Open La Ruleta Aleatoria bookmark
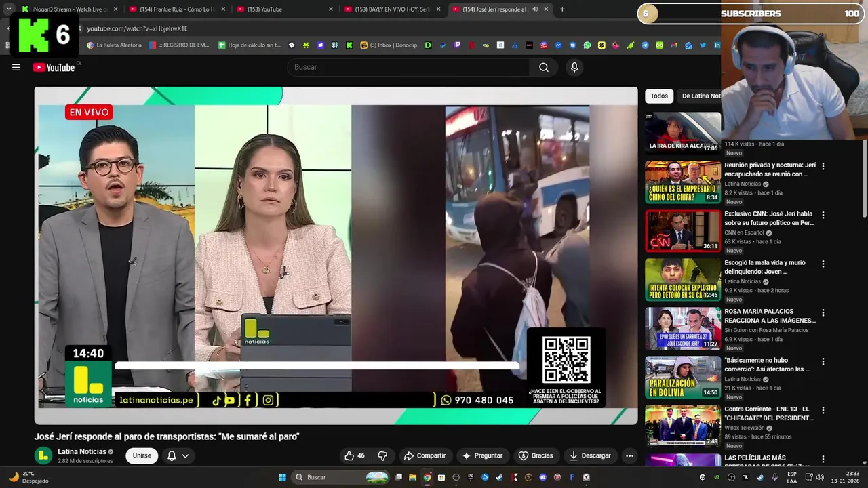This screenshot has width=868, height=488. (x=114, y=45)
